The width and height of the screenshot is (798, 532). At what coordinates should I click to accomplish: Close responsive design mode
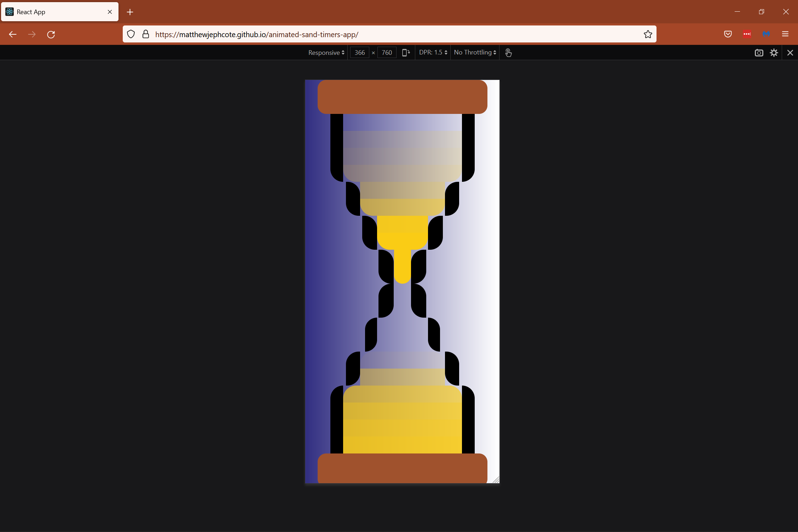(790, 52)
